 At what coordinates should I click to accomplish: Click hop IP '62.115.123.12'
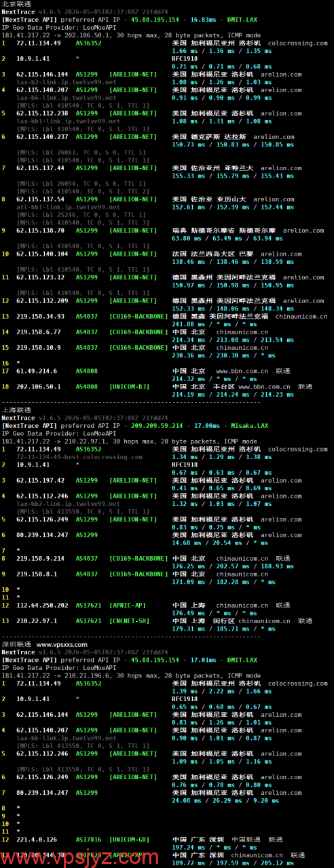pos(40,277)
